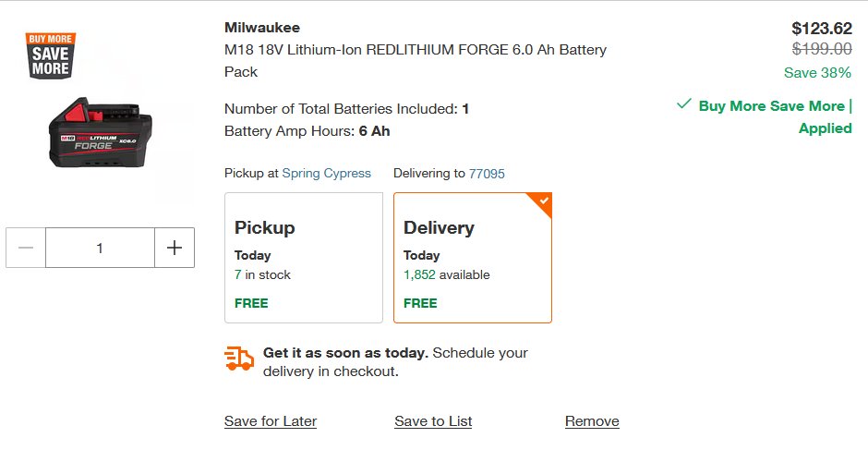868x450 pixels.
Task: Save the battery pack to a list
Action: (x=433, y=421)
